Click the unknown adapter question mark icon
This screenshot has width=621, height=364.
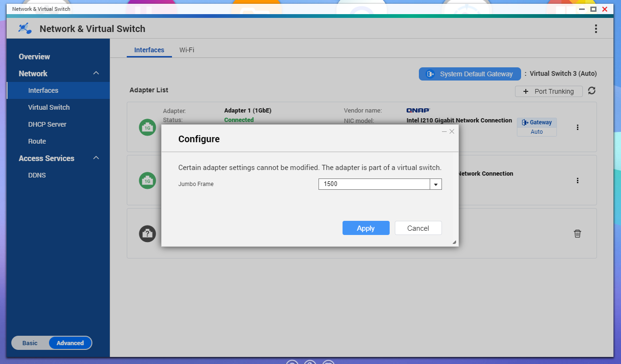147,234
